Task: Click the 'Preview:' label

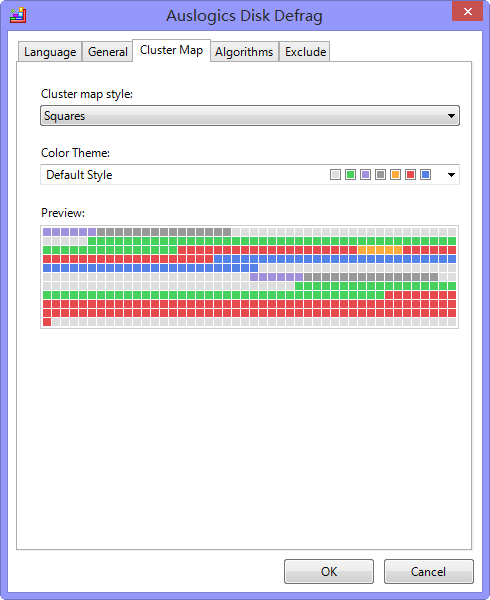Action: pyautogui.click(x=63, y=213)
